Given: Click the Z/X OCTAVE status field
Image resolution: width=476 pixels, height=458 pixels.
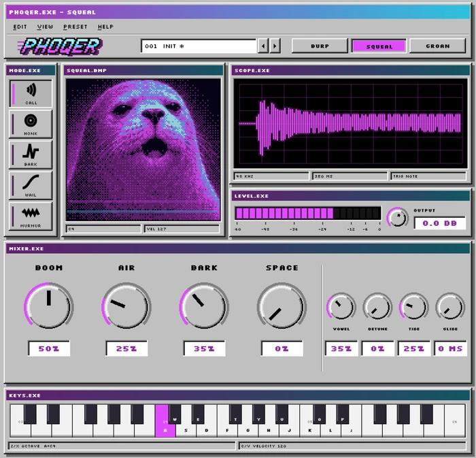Looking at the screenshot, I should coord(122,446).
